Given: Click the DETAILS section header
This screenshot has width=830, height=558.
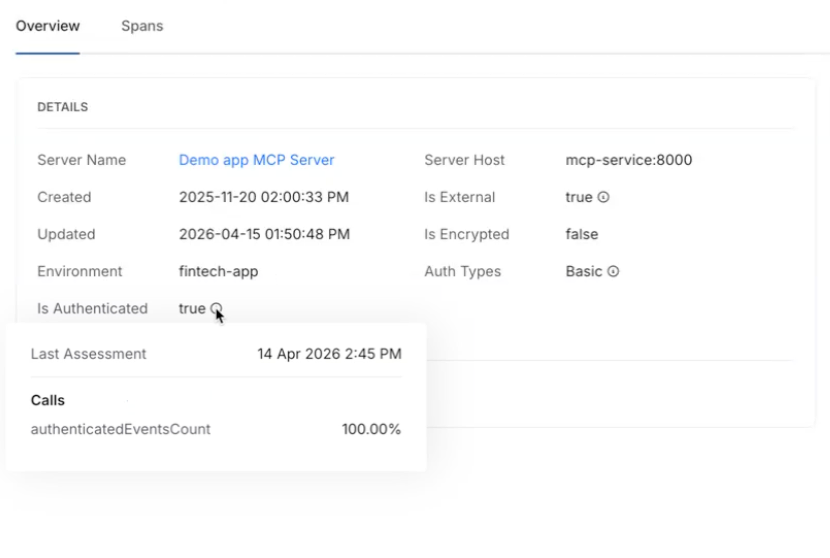Looking at the screenshot, I should pyautogui.click(x=62, y=107).
